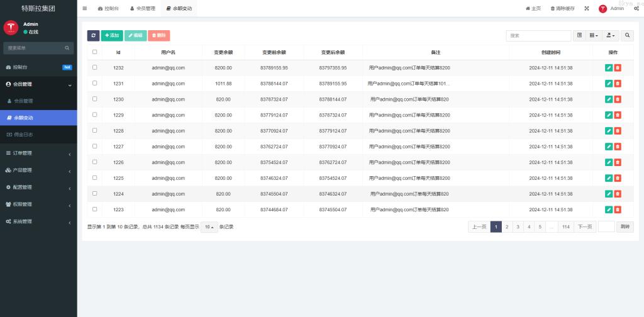Click the fullscreen expand icon
644x317 pixels.
tap(587, 8)
